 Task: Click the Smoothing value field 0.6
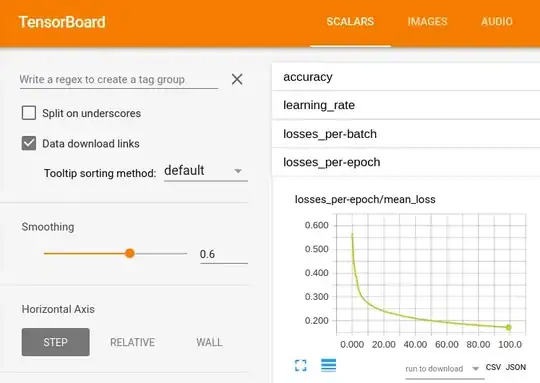click(224, 255)
